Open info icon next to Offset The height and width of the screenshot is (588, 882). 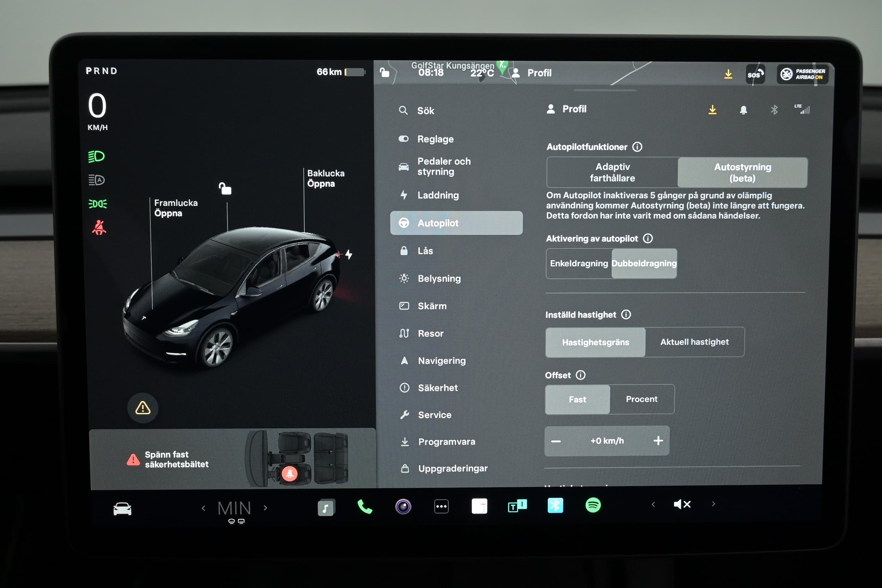pos(580,375)
